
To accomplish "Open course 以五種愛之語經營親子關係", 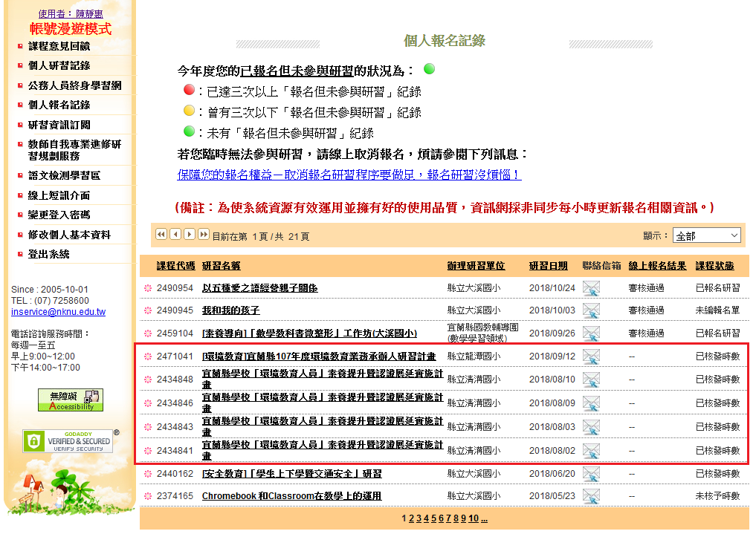I will click(260, 288).
